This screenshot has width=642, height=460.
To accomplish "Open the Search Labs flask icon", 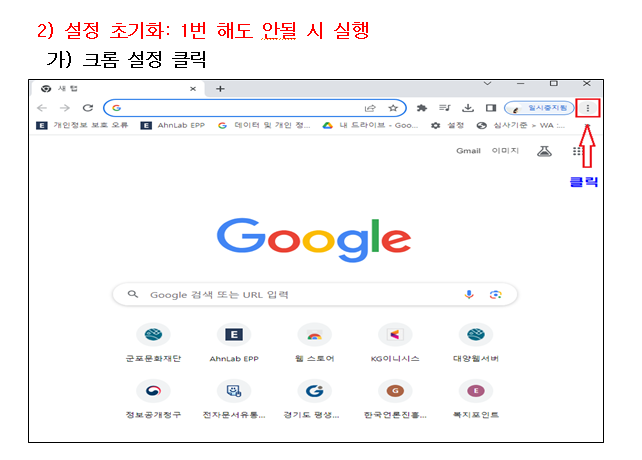I will 544,152.
